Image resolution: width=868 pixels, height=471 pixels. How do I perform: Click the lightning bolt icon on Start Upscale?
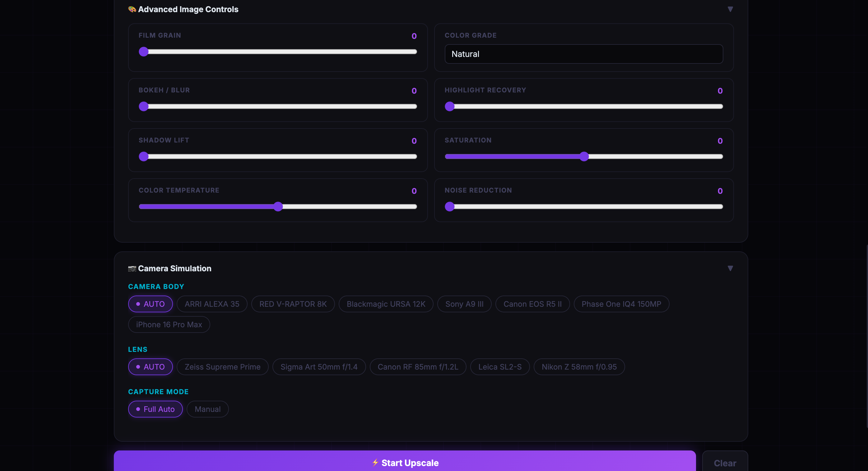[x=375, y=463]
